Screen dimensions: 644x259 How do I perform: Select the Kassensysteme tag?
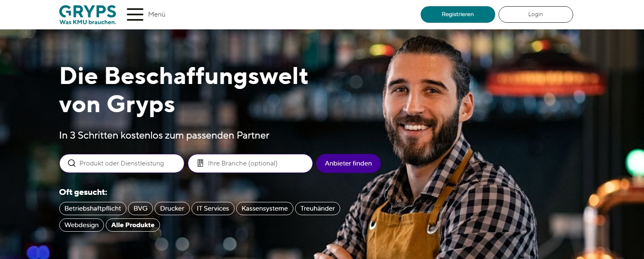coord(265,209)
